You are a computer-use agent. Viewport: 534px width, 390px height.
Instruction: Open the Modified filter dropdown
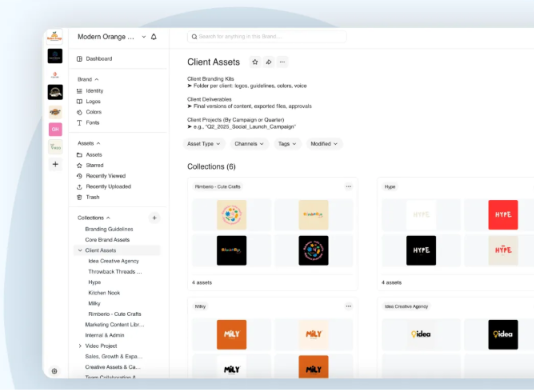click(324, 144)
